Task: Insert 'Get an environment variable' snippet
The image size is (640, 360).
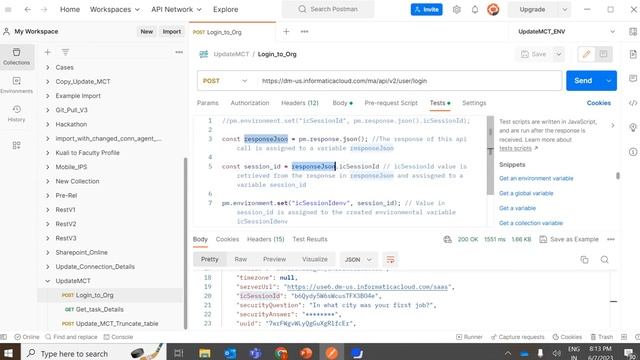Action: 536,178
